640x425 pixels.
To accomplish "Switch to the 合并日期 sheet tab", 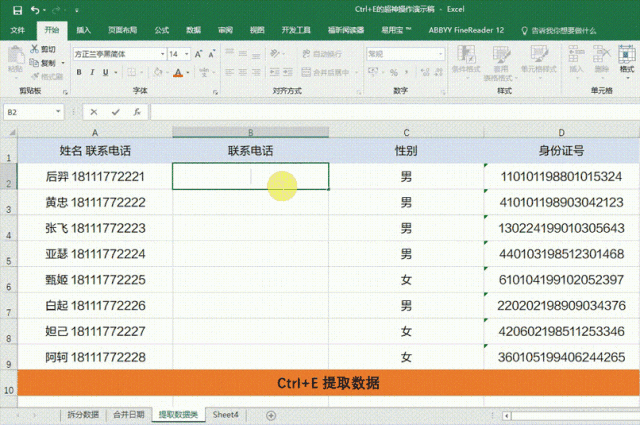I will [129, 414].
